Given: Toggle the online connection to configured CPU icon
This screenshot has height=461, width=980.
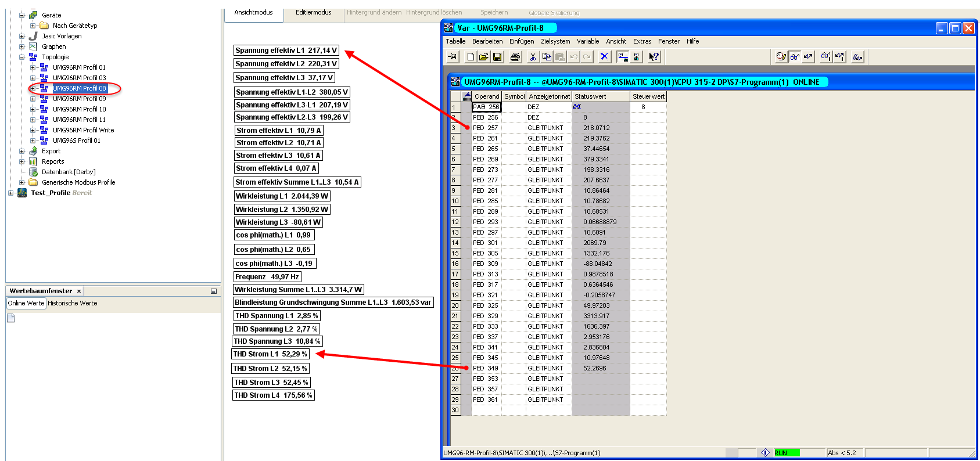Looking at the screenshot, I should [x=623, y=57].
